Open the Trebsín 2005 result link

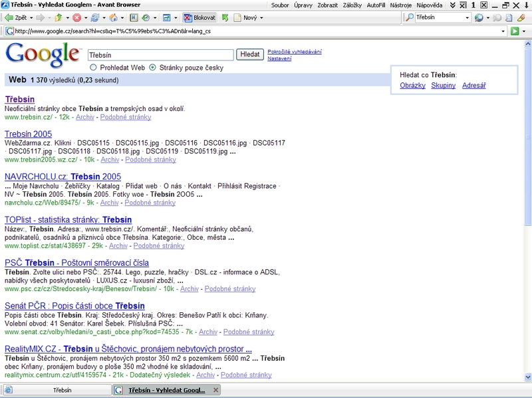click(x=28, y=134)
